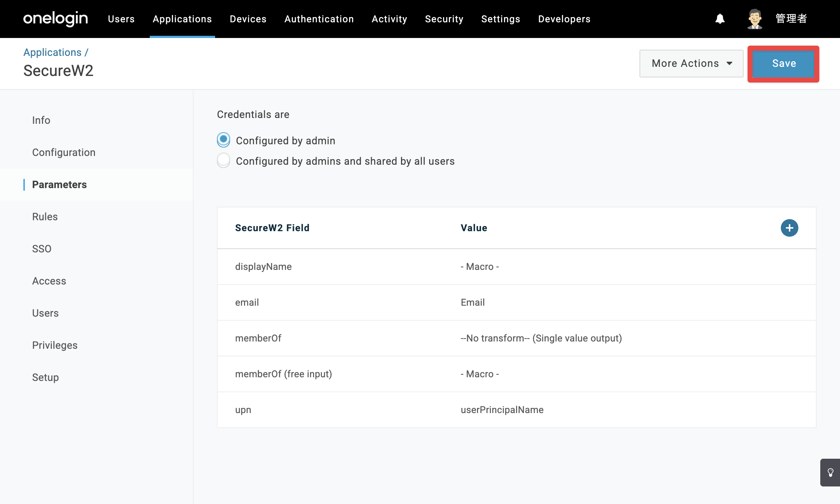Viewport: 840px width, 504px height.
Task: Switch to the Privileges tab
Action: pos(55,345)
